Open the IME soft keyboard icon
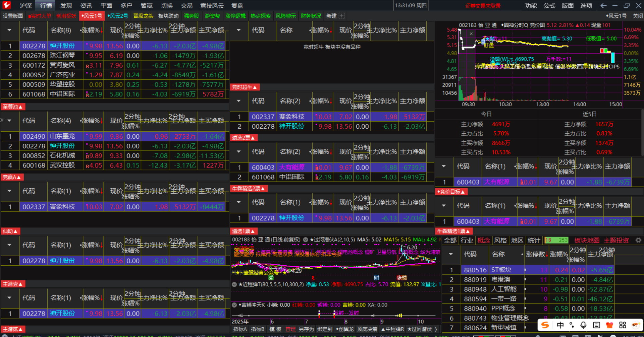The height and width of the screenshot is (337, 644). 596,325
